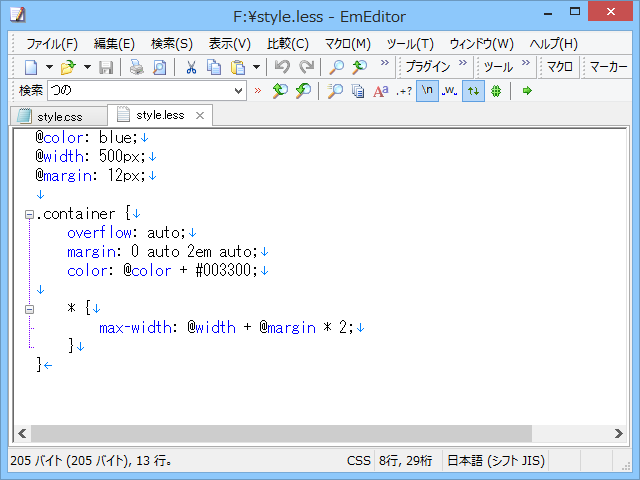Click 日本語 (シフト JIS) encoding in status bar
Viewport: 640px width, 480px height.
496,461
